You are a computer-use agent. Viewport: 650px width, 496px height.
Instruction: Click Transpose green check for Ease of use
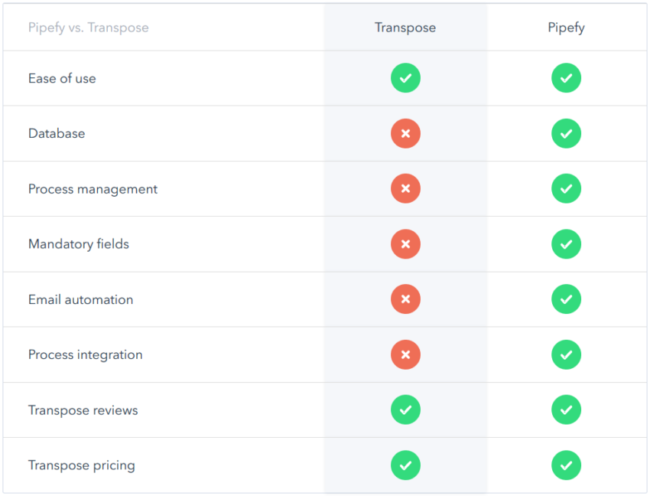coord(405,78)
